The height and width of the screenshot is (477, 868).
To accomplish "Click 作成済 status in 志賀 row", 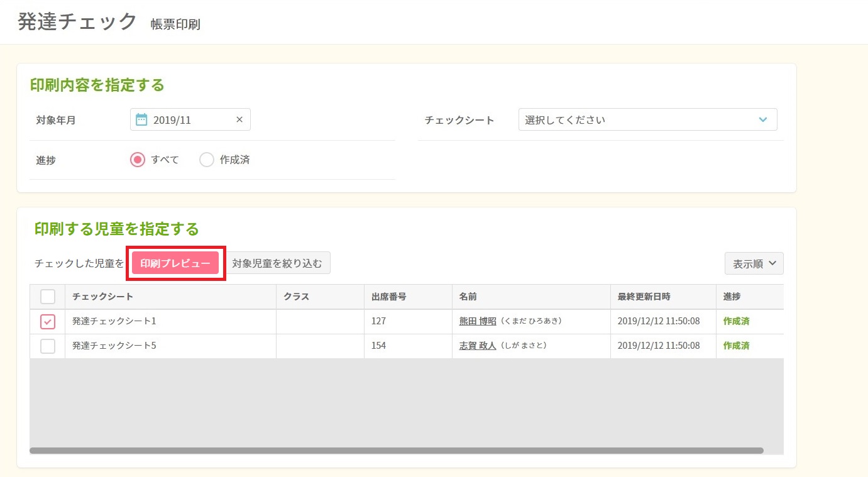I will [x=736, y=346].
